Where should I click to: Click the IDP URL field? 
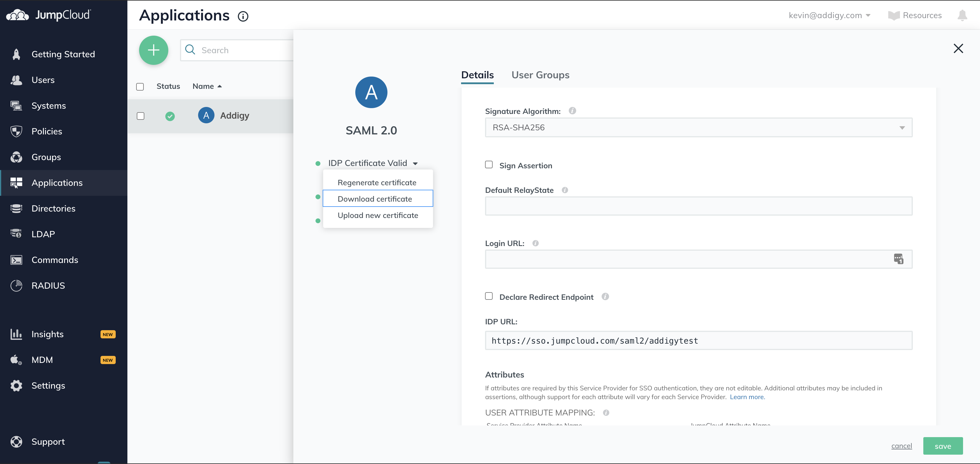699,340
